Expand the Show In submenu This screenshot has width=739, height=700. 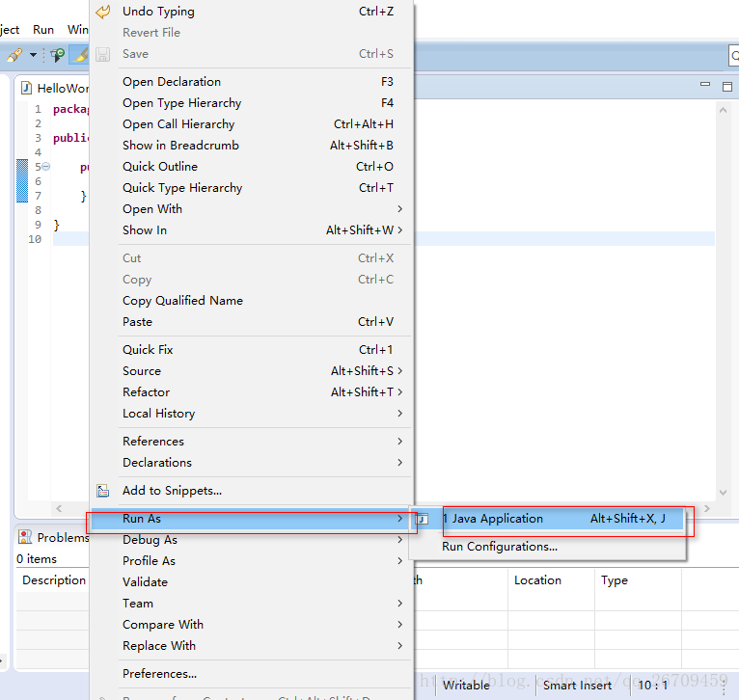pos(252,230)
